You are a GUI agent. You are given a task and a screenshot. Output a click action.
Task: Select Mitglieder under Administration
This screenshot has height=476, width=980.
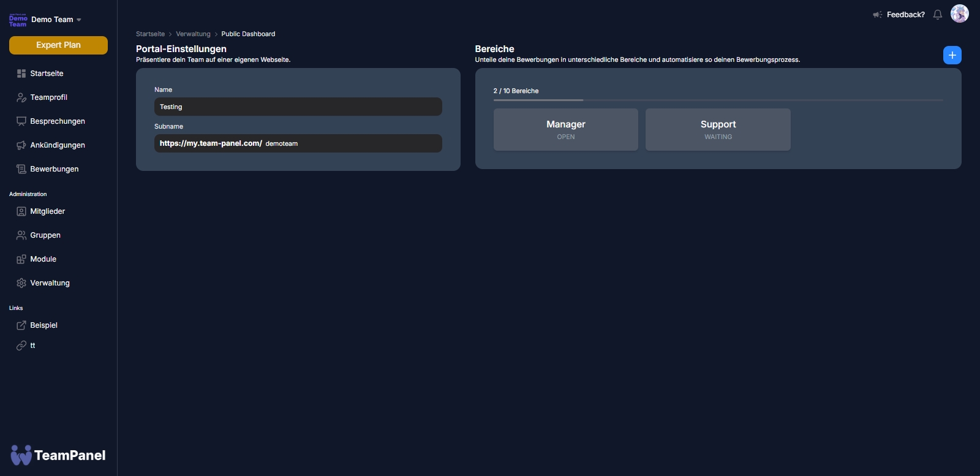(x=47, y=211)
